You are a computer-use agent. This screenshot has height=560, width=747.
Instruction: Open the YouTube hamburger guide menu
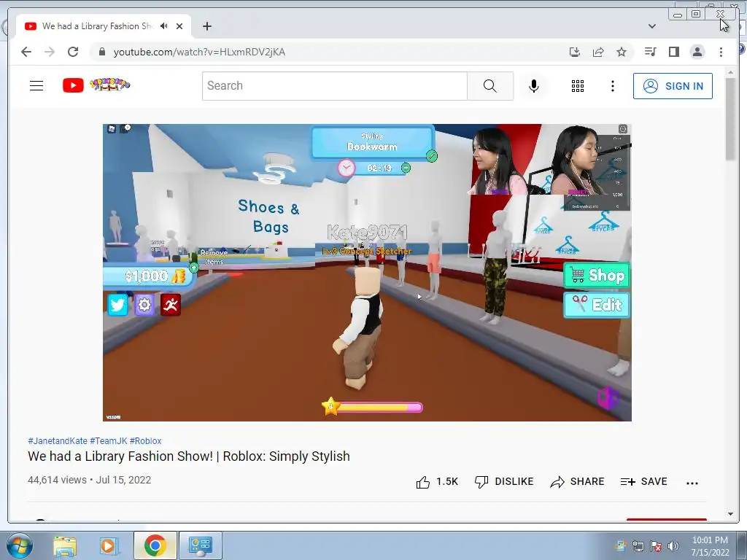36,86
